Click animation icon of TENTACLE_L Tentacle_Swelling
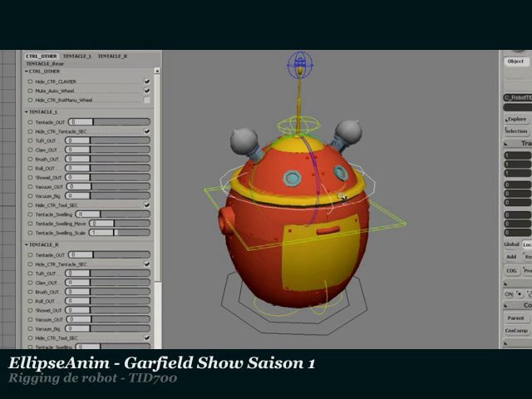The height and width of the screenshot is (399, 532). pyautogui.click(x=30, y=214)
